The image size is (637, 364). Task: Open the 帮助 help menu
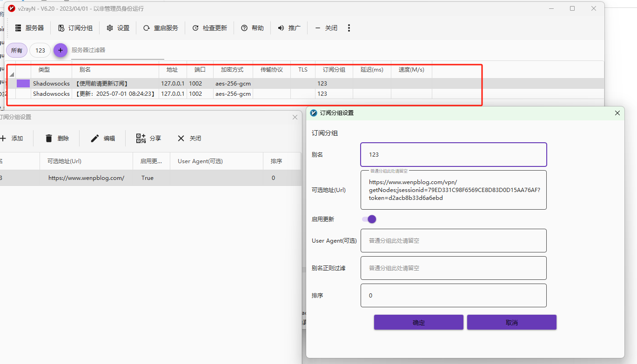pos(252,28)
